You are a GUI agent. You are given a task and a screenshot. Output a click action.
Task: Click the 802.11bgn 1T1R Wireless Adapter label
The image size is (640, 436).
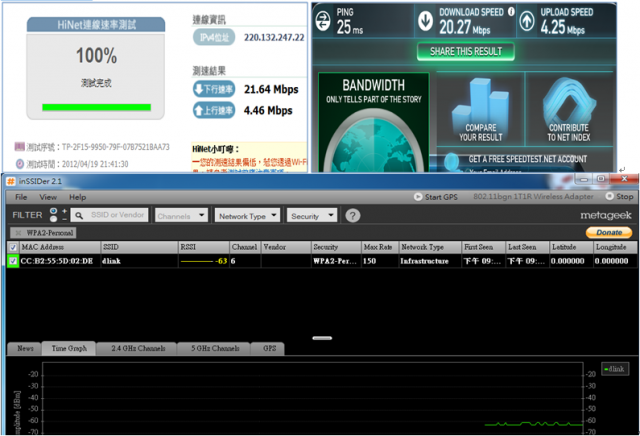(x=533, y=197)
